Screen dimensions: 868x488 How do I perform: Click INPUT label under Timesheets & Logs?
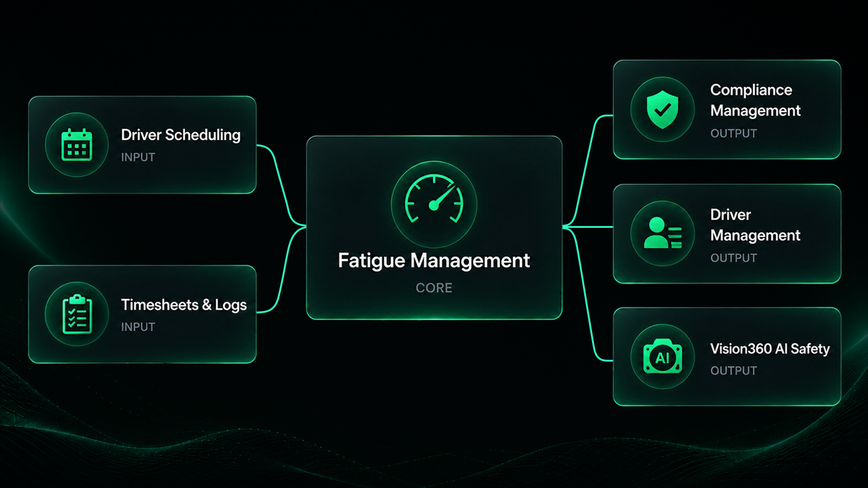138,327
